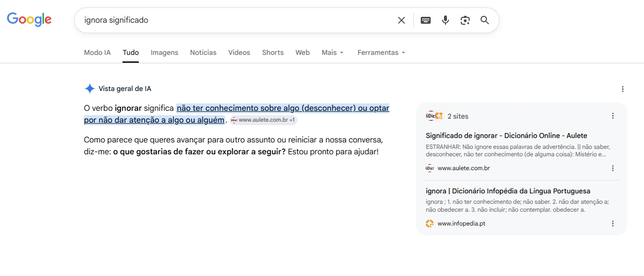The width and height of the screenshot is (644, 276).
Task: Click the highlighted definition text link
Action: [237, 114]
